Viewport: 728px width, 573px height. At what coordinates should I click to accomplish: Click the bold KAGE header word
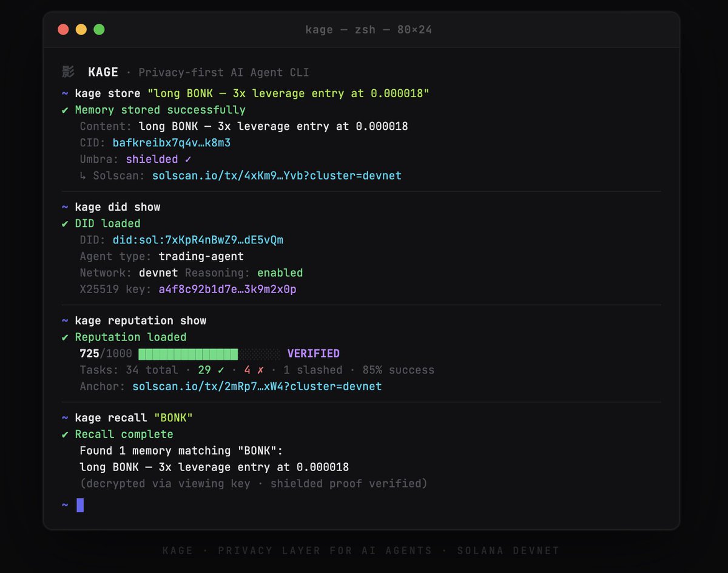pyautogui.click(x=103, y=72)
